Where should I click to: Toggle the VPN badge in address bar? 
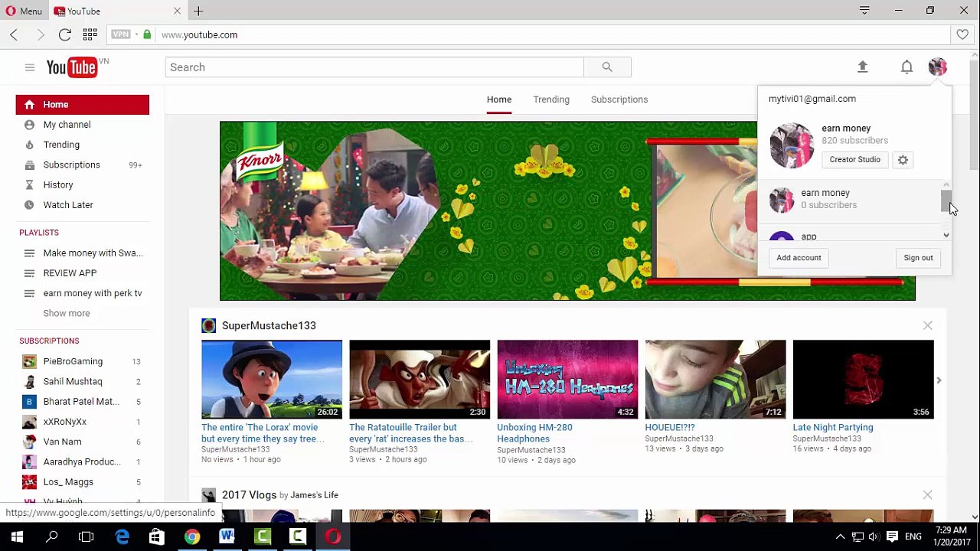coord(121,34)
